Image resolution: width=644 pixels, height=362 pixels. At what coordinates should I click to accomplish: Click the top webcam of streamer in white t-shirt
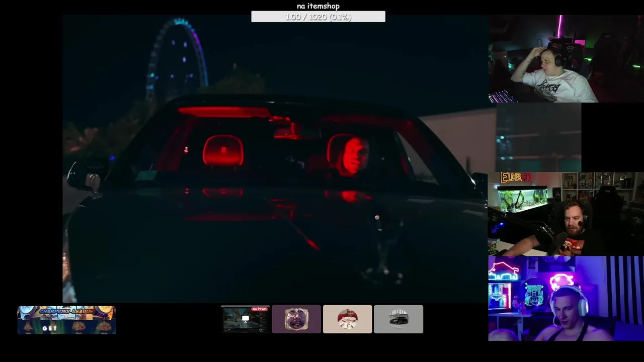[x=566, y=59]
